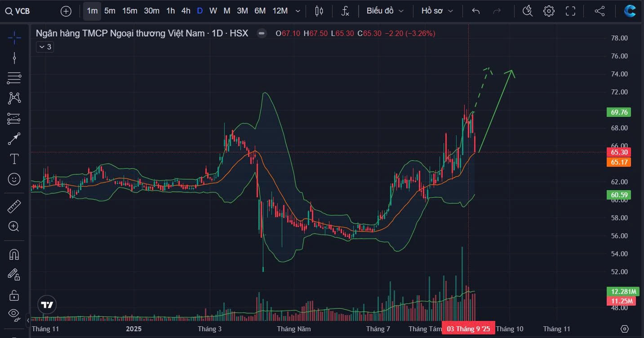Select the forecast and measurement tool
Screen dimensions: 644x338
coord(14,119)
